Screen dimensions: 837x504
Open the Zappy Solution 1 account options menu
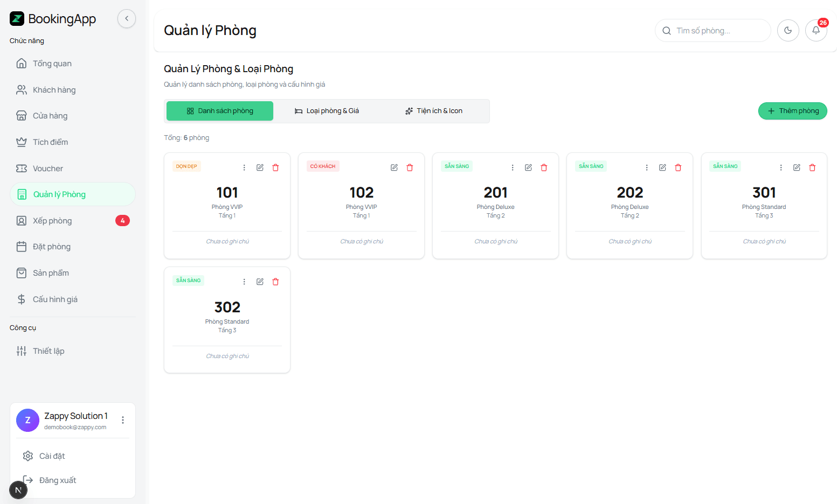click(123, 420)
